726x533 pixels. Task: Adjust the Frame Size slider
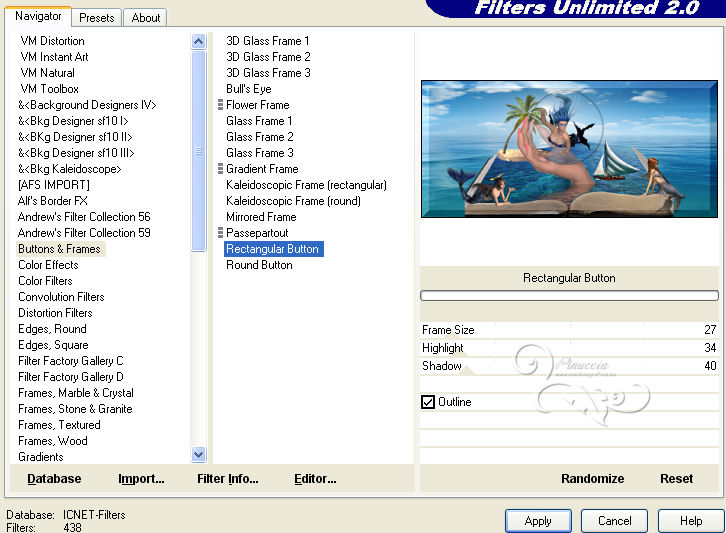click(x=569, y=330)
